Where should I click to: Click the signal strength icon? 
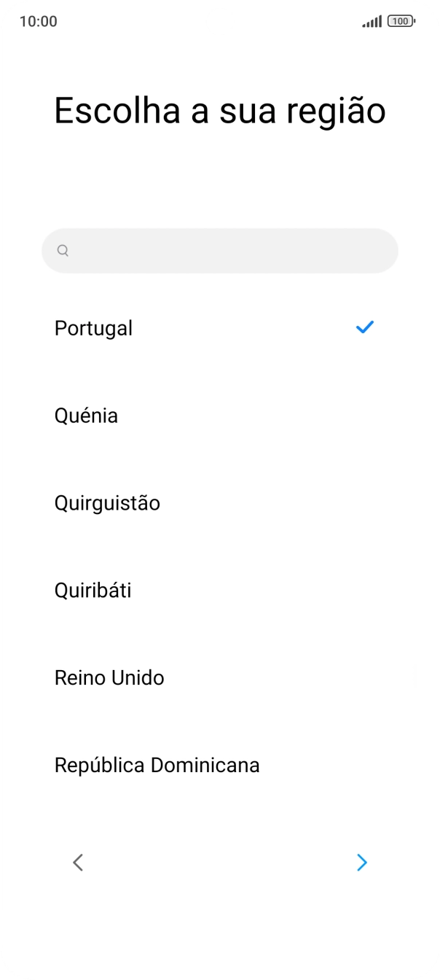click(x=372, y=21)
